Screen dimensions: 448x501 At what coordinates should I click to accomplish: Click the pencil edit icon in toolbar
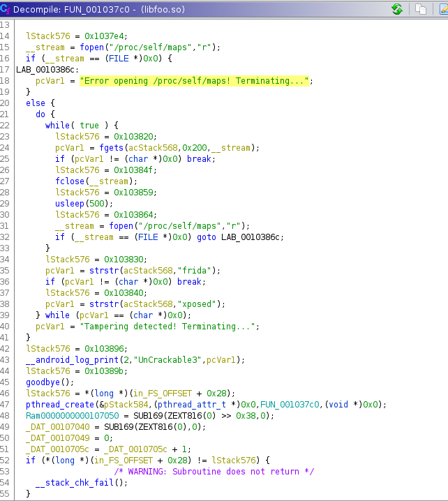tap(441, 9)
